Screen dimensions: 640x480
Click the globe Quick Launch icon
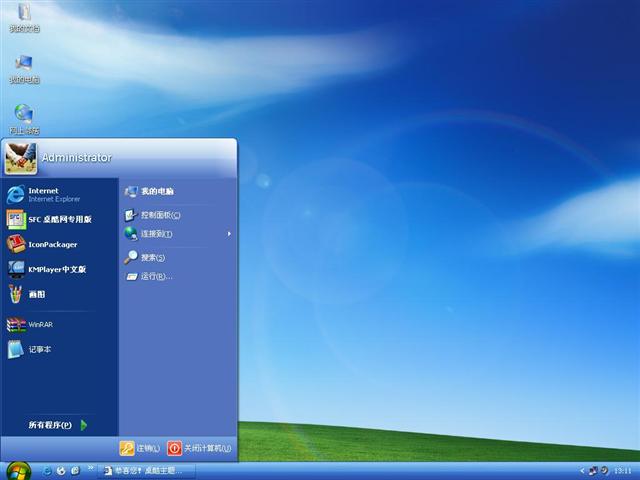point(61,471)
